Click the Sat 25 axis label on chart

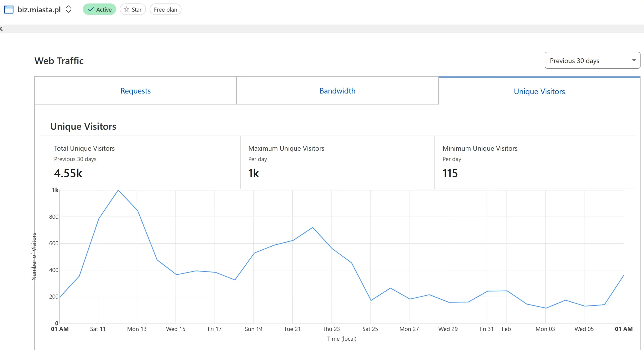pos(370,329)
